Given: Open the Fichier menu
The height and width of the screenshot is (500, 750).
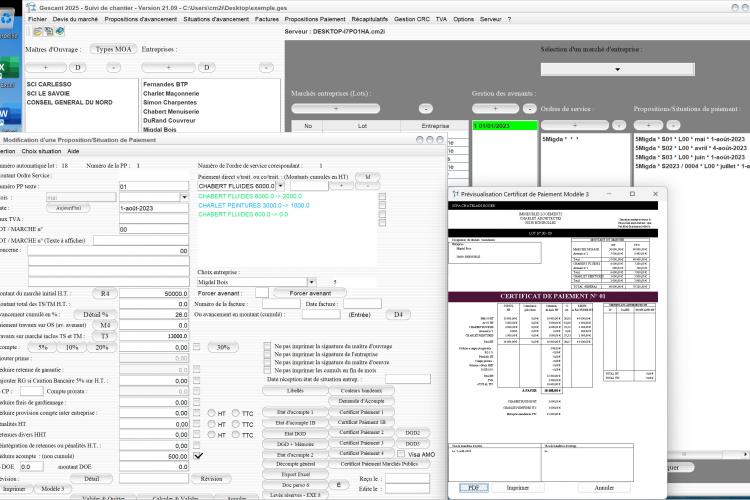Looking at the screenshot, I should coord(37,19).
